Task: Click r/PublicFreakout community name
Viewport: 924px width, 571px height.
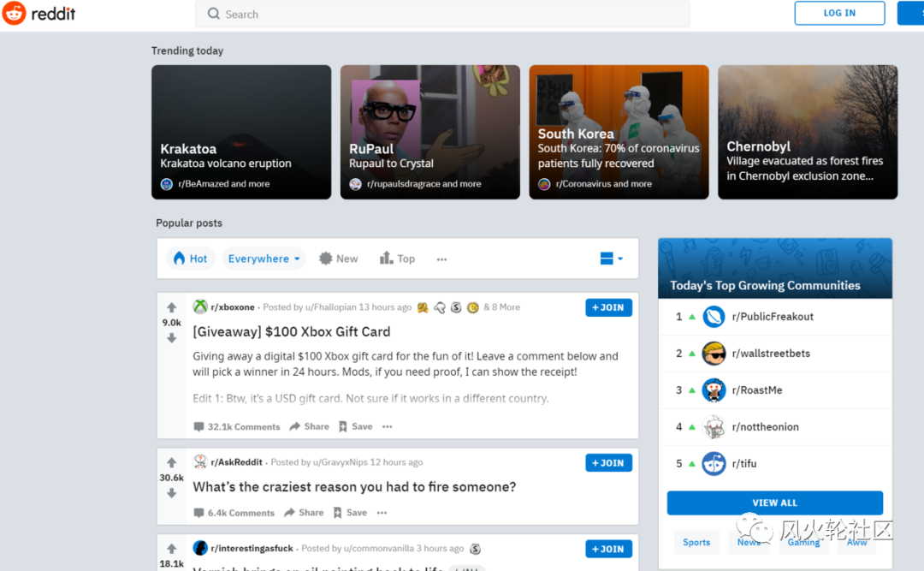Action: (x=773, y=317)
